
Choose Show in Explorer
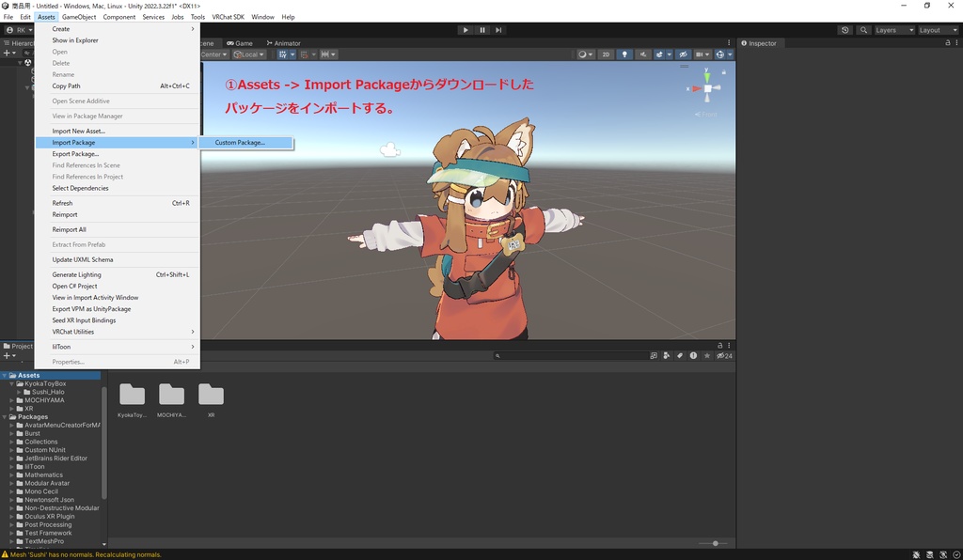click(118, 40)
